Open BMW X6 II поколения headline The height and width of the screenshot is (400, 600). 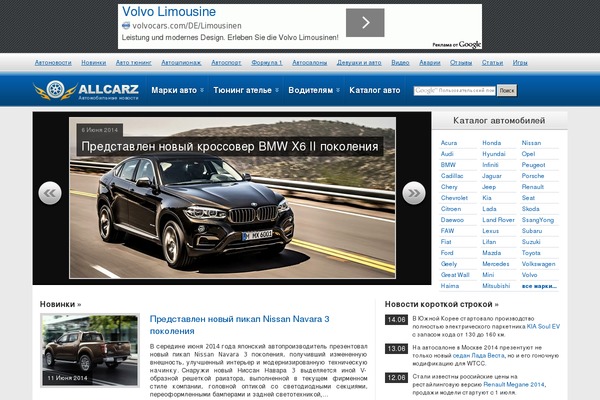[230, 147]
